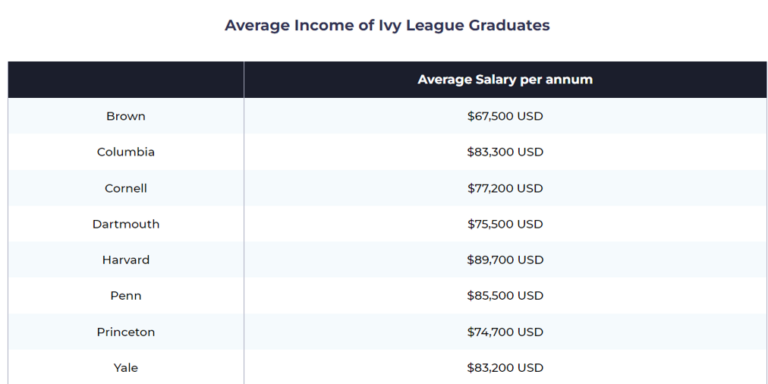This screenshot has width=768, height=384.
Task: Click the Yale row label
Action: point(126,368)
